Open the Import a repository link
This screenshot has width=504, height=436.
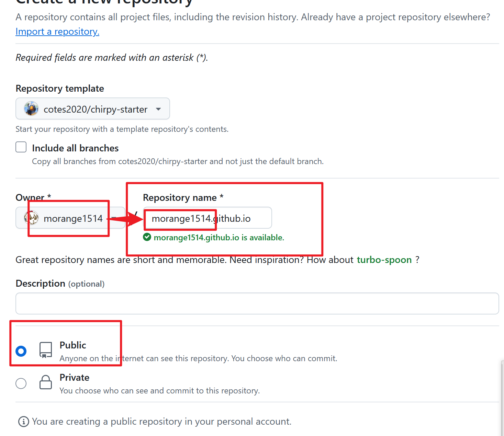pyautogui.click(x=57, y=32)
